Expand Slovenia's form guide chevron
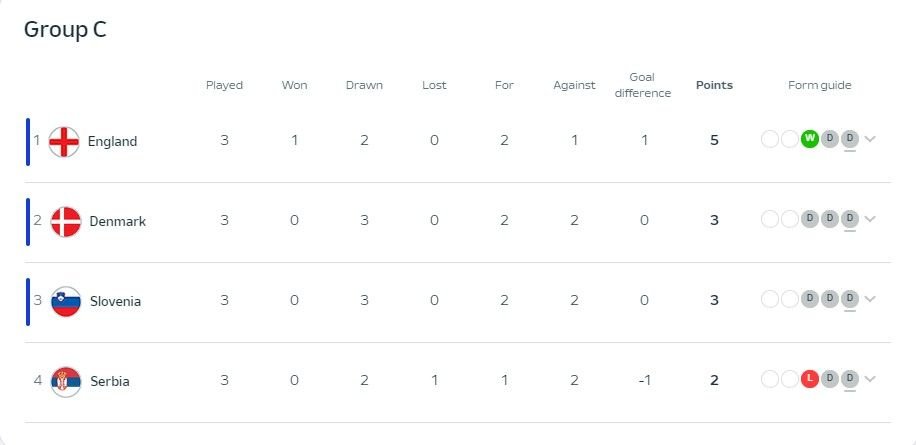 [870, 299]
